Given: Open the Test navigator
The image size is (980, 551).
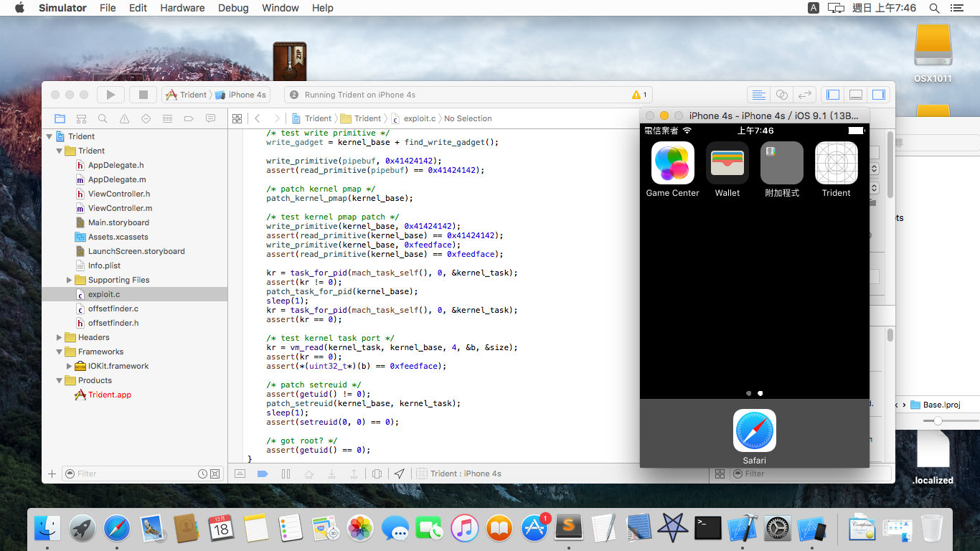Looking at the screenshot, I should (x=146, y=118).
